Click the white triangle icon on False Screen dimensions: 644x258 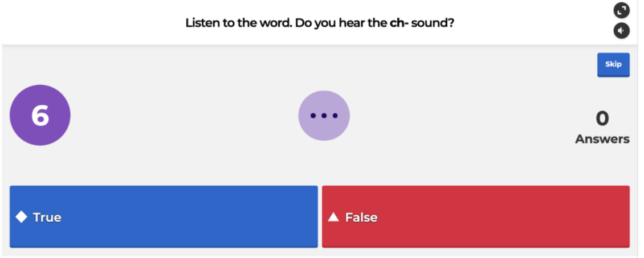333,217
